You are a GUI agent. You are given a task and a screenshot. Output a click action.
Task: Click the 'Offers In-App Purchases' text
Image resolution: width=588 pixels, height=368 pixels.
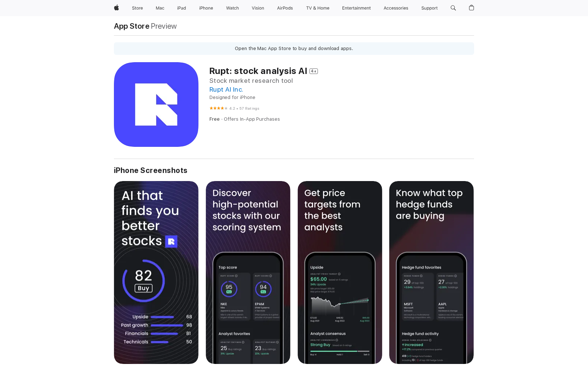tap(252, 119)
